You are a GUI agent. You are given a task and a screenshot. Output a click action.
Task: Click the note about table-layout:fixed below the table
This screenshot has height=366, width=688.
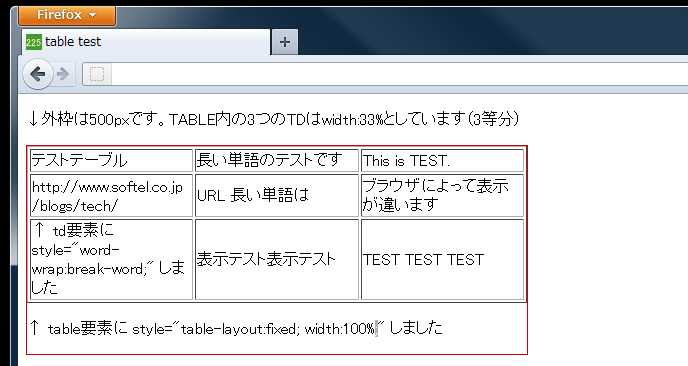[236, 328]
